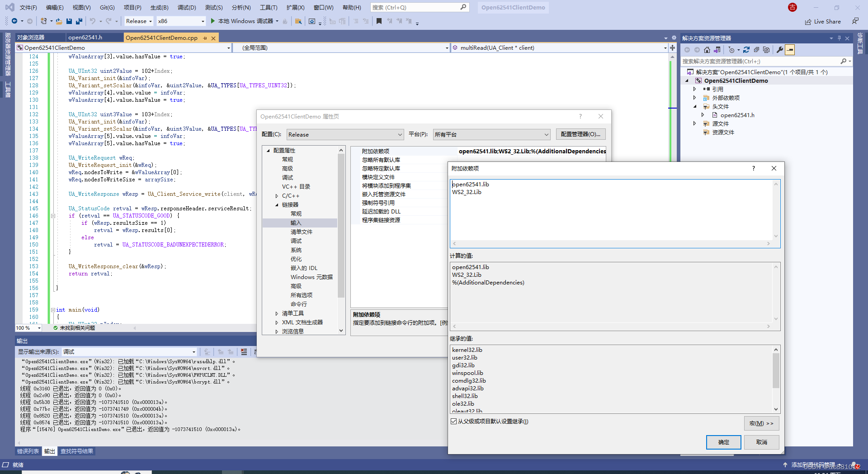Image resolution: width=868 pixels, height=474 pixels.
Task: Create a new project via toolbar icon
Action: (44, 21)
